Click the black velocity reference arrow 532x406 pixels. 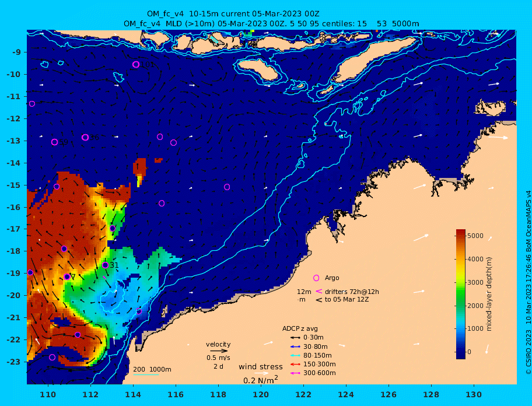(219, 351)
